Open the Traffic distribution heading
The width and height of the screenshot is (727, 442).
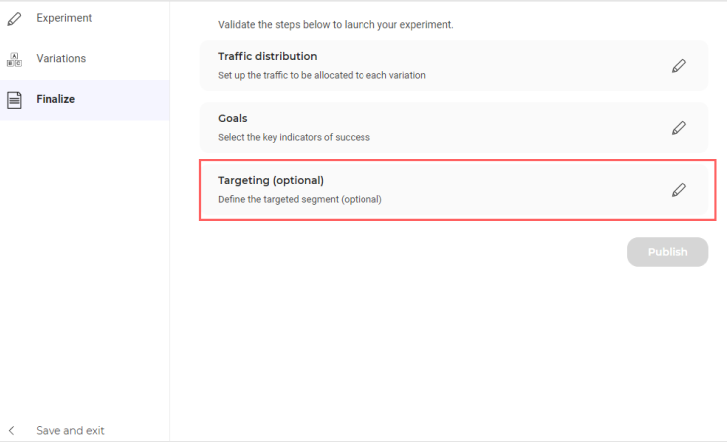(x=268, y=56)
